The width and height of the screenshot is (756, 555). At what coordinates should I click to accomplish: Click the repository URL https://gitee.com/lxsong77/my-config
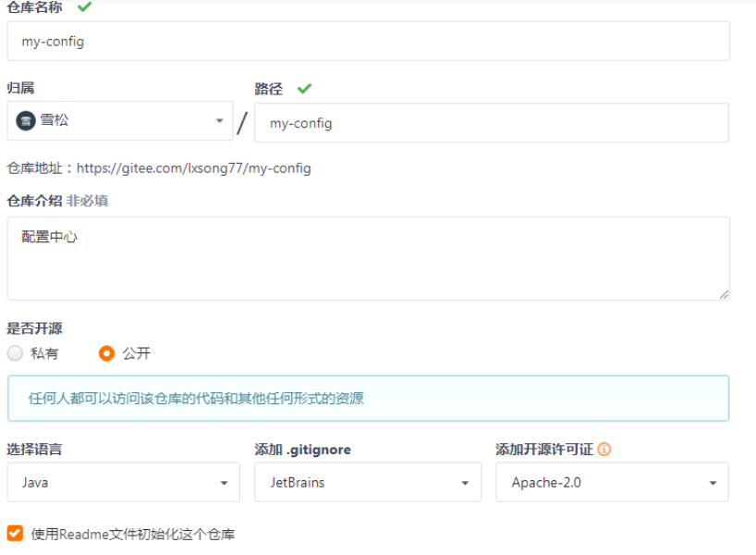(194, 168)
